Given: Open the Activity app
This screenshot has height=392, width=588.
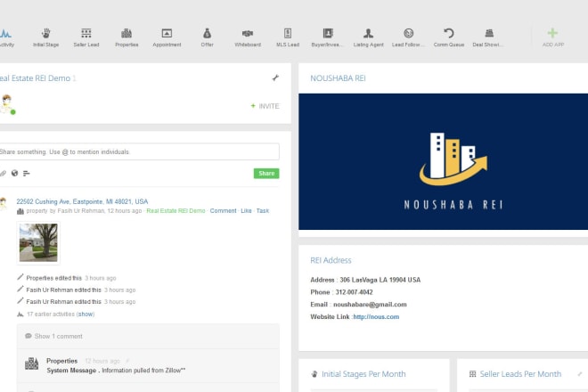Looking at the screenshot, I should click(x=6, y=37).
